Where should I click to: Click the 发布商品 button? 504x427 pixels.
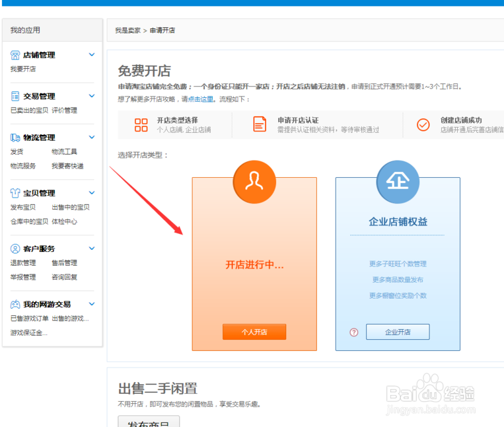click(149, 422)
